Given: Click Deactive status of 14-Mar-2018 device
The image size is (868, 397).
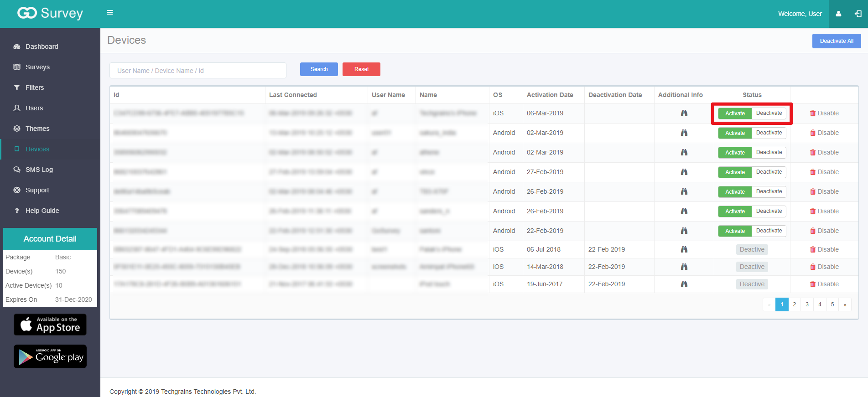Looking at the screenshot, I should pyautogui.click(x=752, y=267).
